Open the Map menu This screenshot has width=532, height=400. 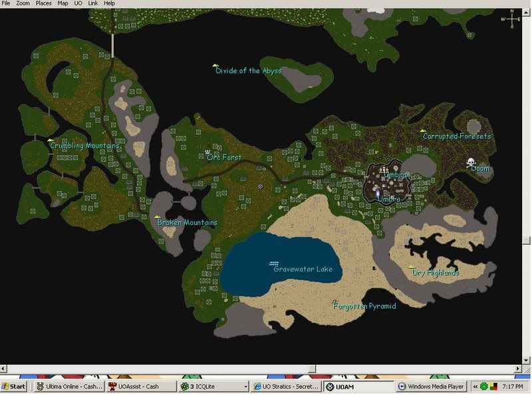[x=63, y=3]
